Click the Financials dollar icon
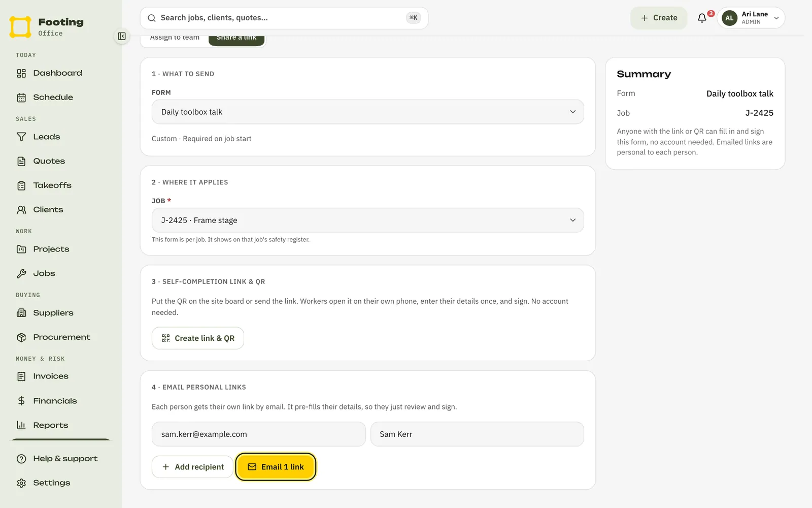This screenshot has height=508, width=812. (21, 401)
